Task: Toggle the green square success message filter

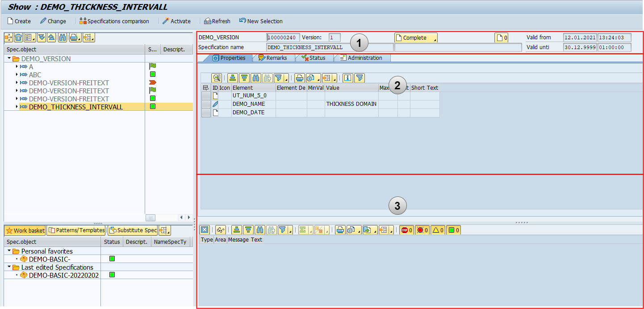Action: (x=453, y=230)
